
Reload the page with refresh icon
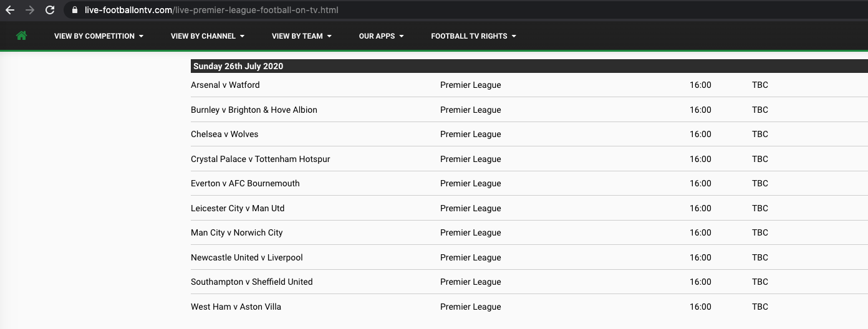click(50, 10)
